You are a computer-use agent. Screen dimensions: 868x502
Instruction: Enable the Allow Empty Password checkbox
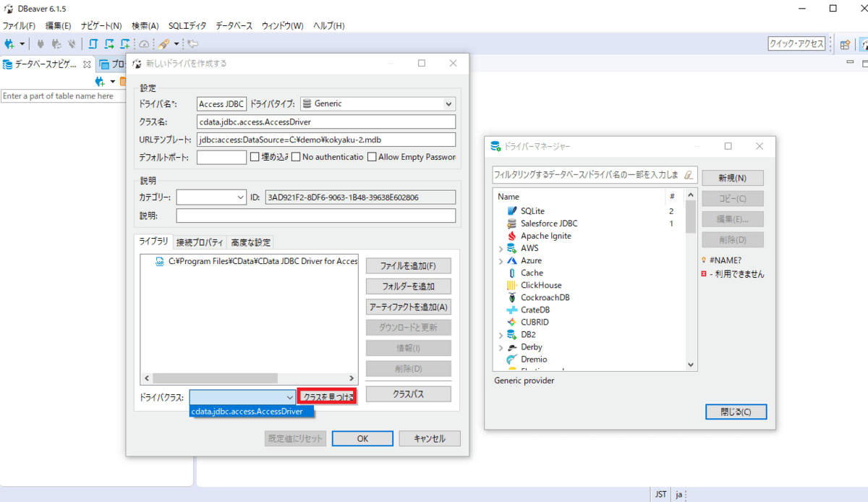click(x=372, y=157)
